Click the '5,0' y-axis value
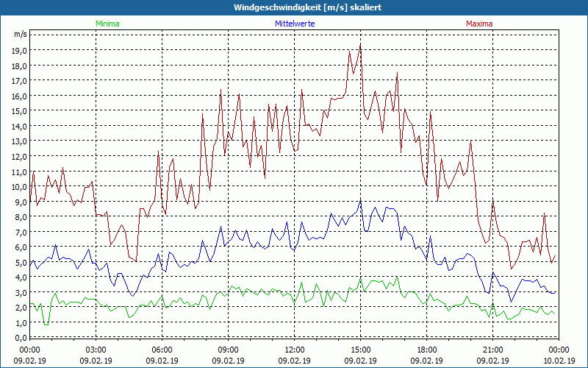Viewport: 588px width, 368px height. [22, 262]
